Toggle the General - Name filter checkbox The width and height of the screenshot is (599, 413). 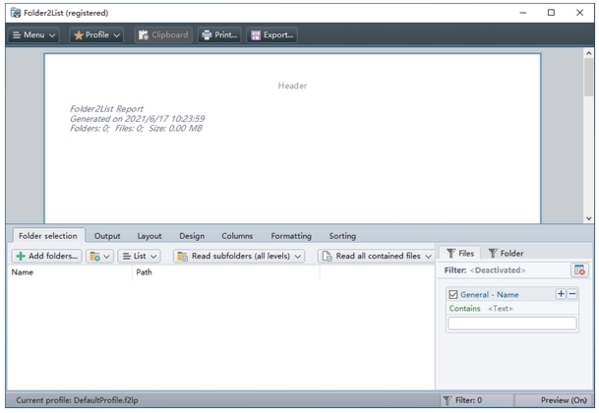[453, 295]
